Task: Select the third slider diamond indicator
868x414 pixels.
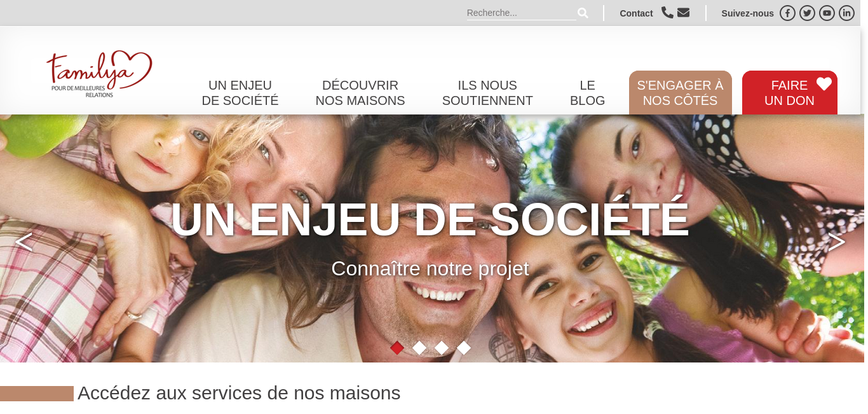Action: (442, 348)
